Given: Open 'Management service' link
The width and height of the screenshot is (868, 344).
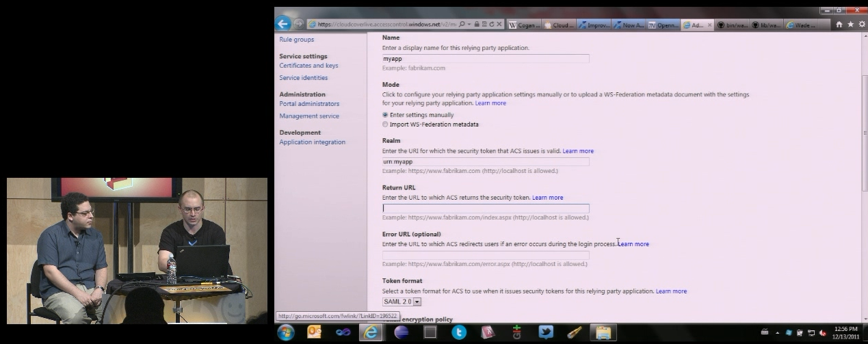Looking at the screenshot, I should 309,116.
